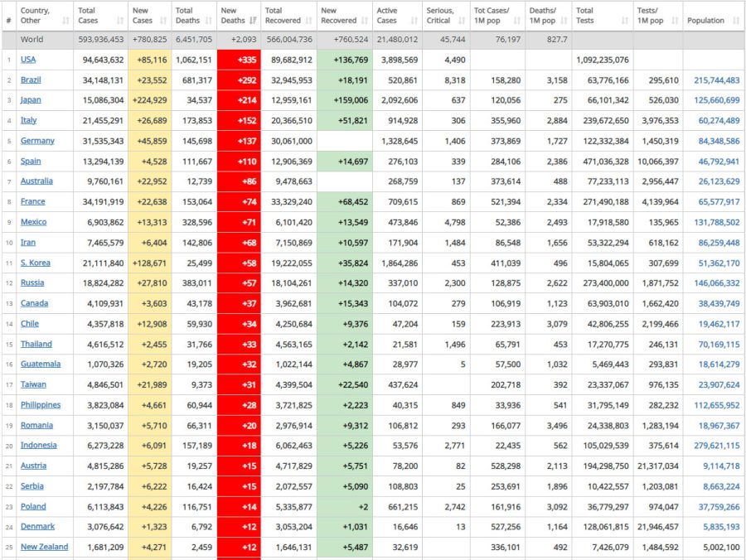Open the Taiwan country link
This screenshot has height=560, width=746.
tap(33, 384)
